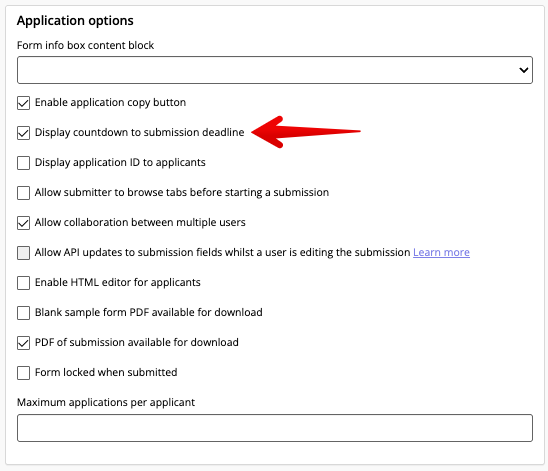Click the Enable HTML editor for applicants label
This screenshot has width=548, height=471.
click(x=118, y=282)
